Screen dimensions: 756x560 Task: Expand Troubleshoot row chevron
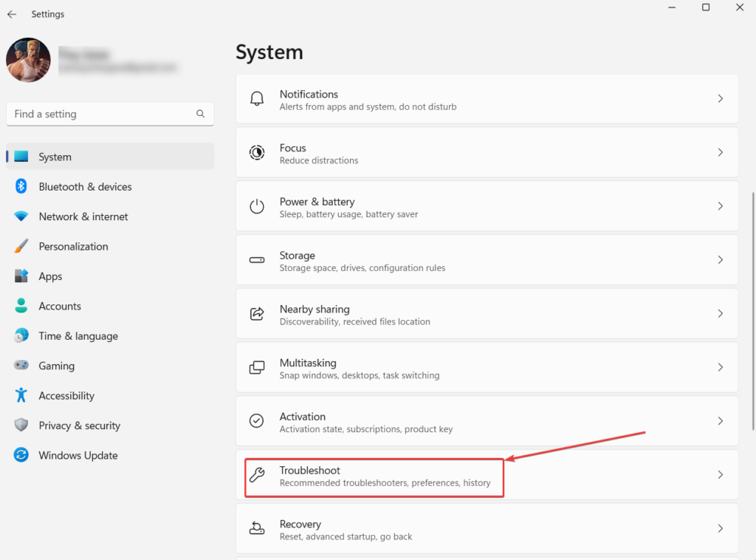point(721,475)
